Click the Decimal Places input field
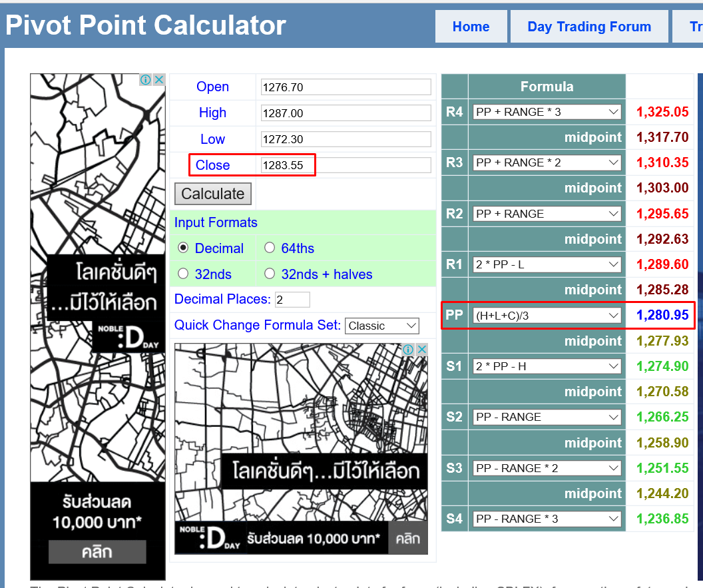The image size is (703, 588). pos(292,300)
